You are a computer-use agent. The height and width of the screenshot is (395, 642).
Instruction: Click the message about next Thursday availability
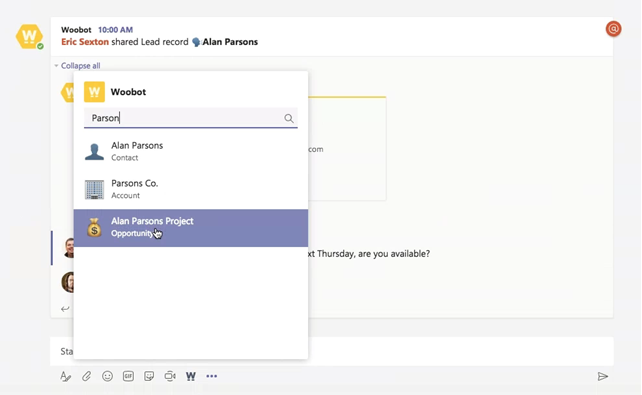[x=368, y=254]
